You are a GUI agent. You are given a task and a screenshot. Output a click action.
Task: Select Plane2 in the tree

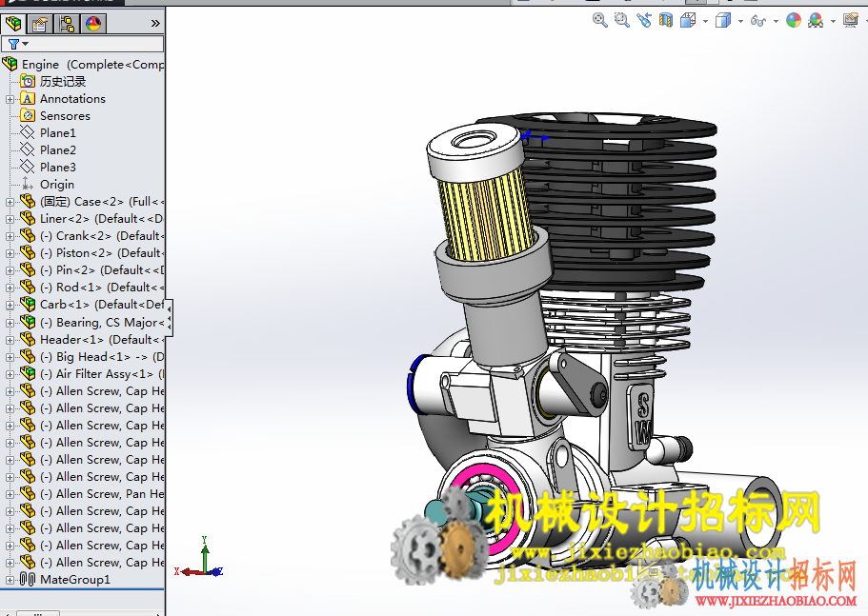pyautogui.click(x=49, y=149)
